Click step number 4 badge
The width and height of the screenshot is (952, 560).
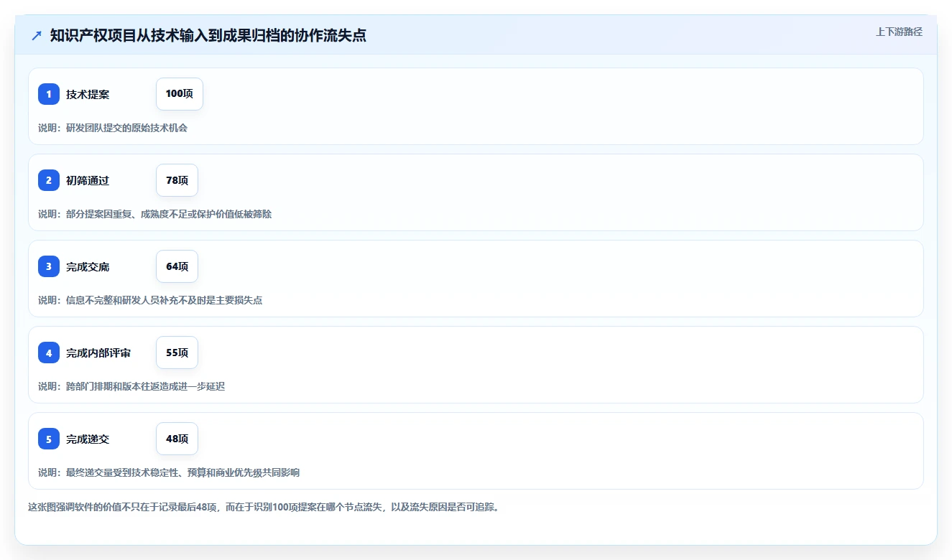(49, 353)
